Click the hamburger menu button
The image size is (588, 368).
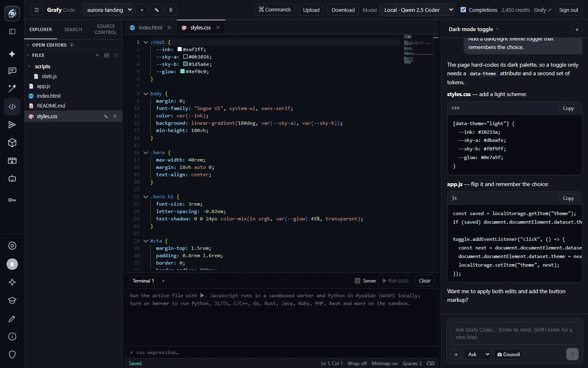pos(36,10)
